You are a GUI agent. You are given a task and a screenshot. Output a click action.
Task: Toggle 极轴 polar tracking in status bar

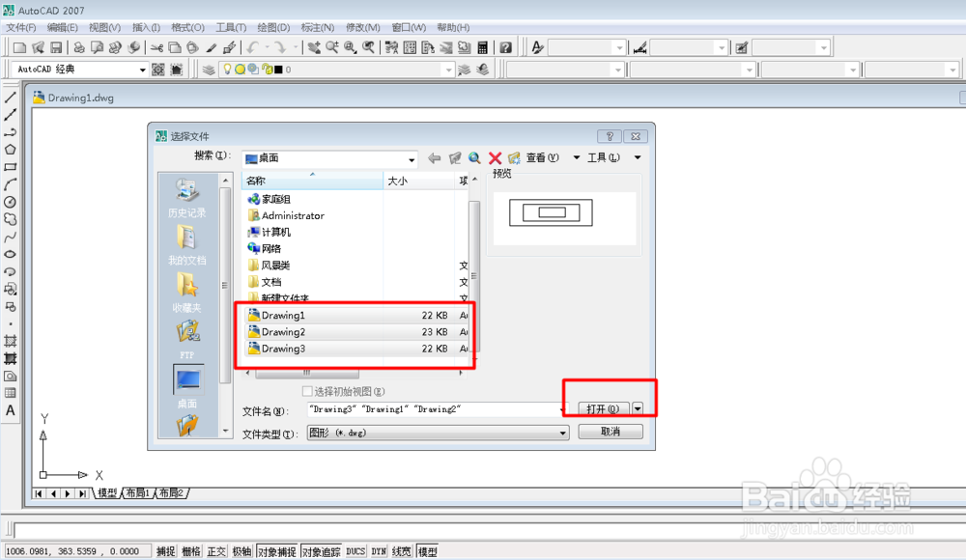tap(241, 551)
